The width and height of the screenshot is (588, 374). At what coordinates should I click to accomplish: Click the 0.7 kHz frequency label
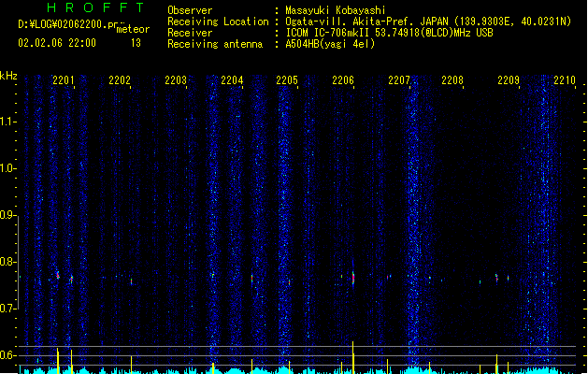(x=7, y=309)
